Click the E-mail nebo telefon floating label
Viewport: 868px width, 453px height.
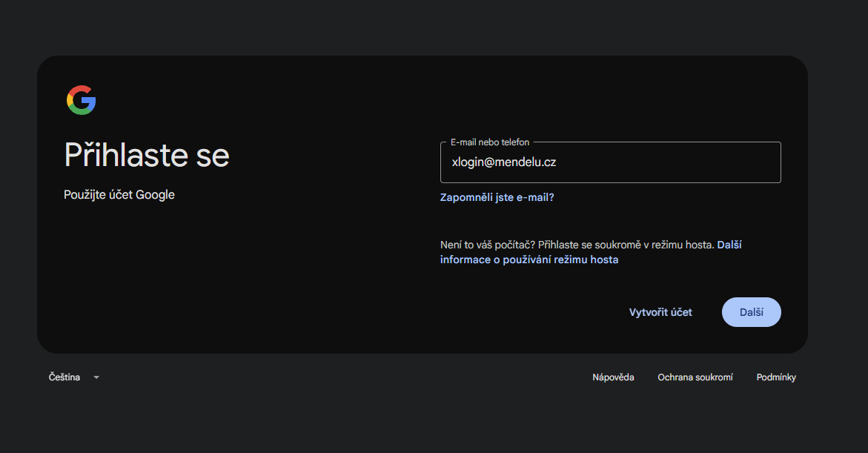(490, 142)
